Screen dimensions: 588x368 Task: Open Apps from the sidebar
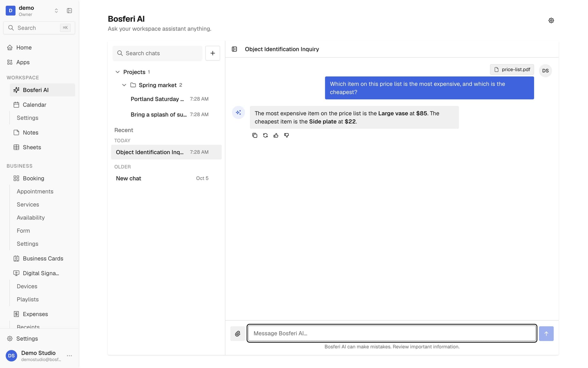point(39,62)
